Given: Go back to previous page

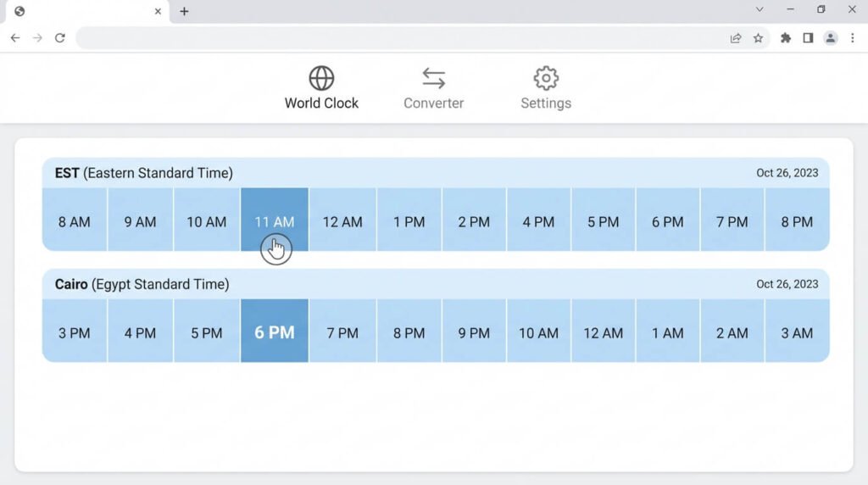Looking at the screenshot, I should 15,37.
